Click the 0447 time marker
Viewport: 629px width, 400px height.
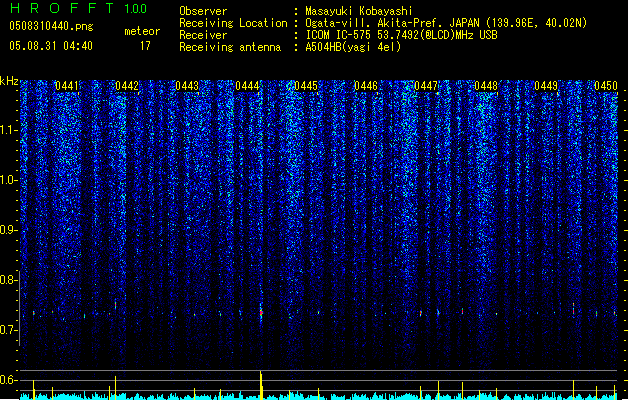426,86
